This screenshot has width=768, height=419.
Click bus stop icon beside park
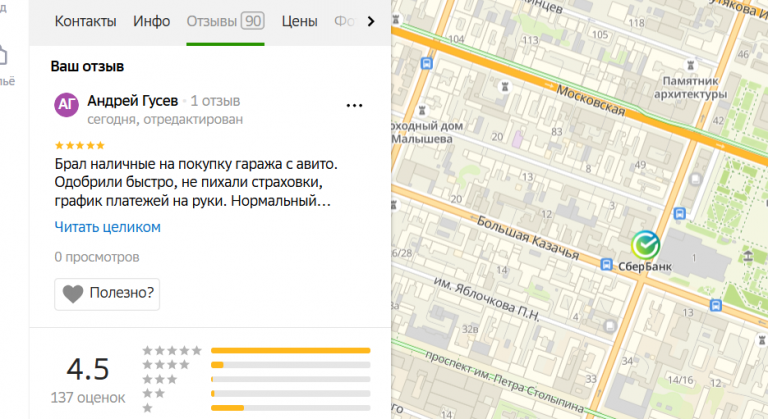[x=679, y=214]
